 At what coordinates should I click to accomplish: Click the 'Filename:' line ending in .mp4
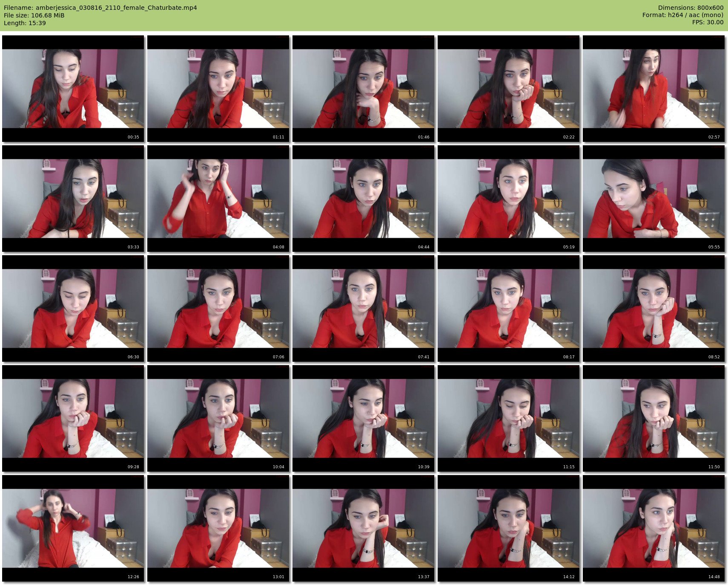100,8
